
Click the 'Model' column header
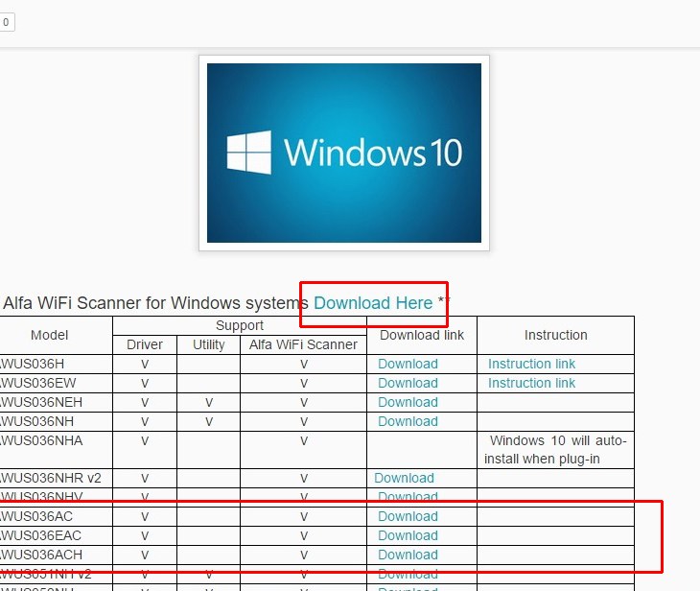click(50, 335)
